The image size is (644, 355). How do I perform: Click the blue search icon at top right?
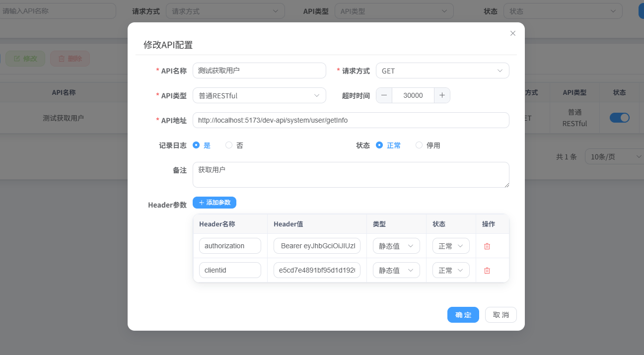tap(641, 10)
